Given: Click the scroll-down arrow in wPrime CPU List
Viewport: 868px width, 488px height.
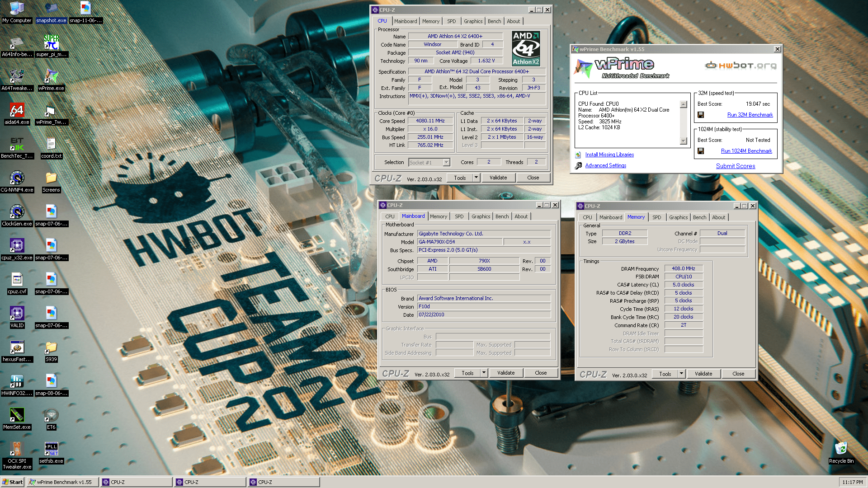Looking at the screenshot, I should [x=684, y=141].
